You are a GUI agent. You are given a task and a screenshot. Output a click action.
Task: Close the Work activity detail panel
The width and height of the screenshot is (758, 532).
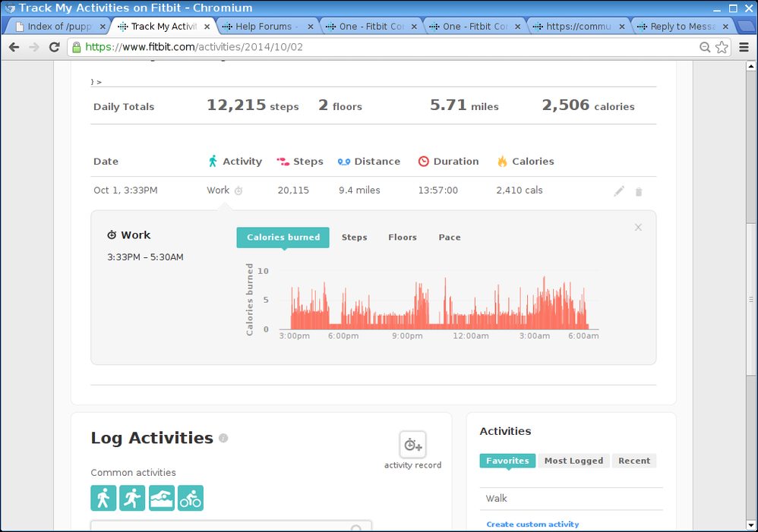point(638,227)
